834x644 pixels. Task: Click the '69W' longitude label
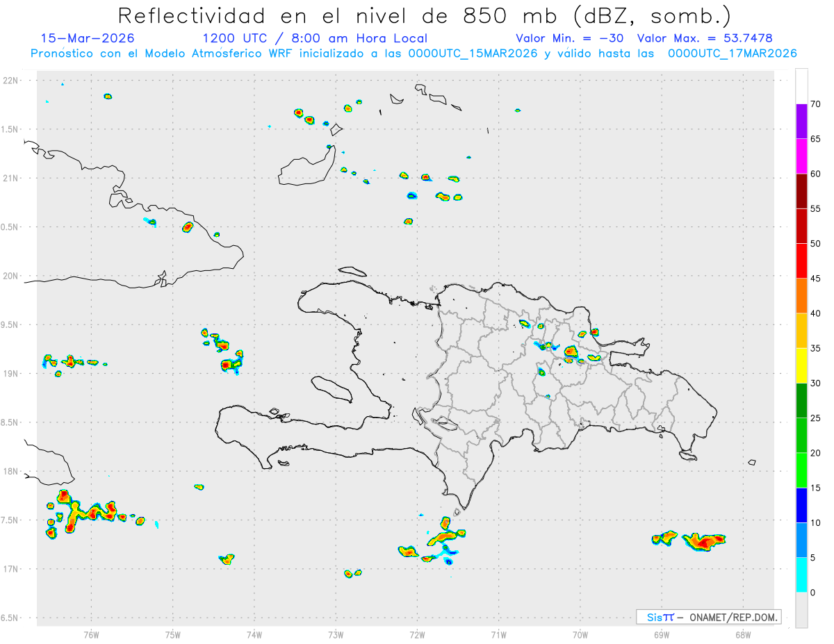(x=662, y=635)
